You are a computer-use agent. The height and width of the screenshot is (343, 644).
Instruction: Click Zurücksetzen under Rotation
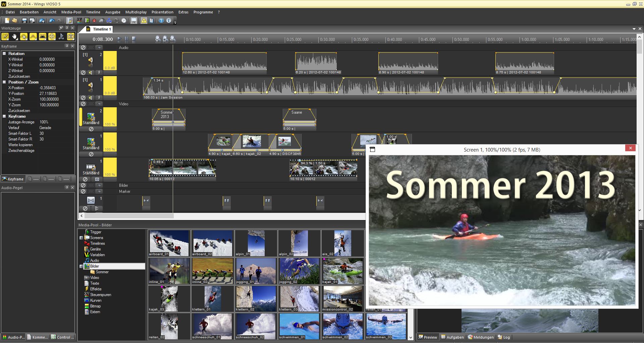tap(19, 76)
